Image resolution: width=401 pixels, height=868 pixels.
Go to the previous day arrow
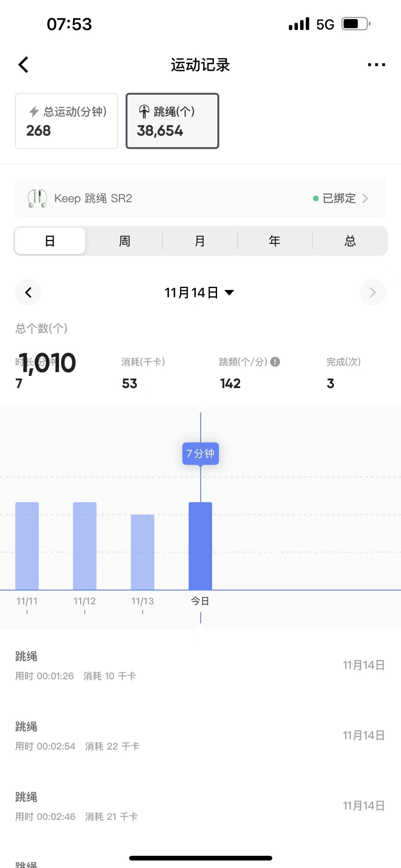tap(28, 292)
